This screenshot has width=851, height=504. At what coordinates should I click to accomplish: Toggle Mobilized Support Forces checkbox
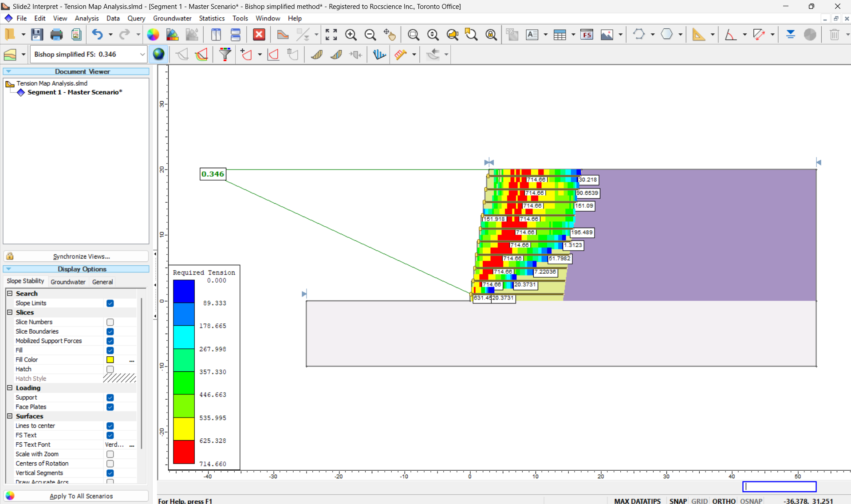110,341
